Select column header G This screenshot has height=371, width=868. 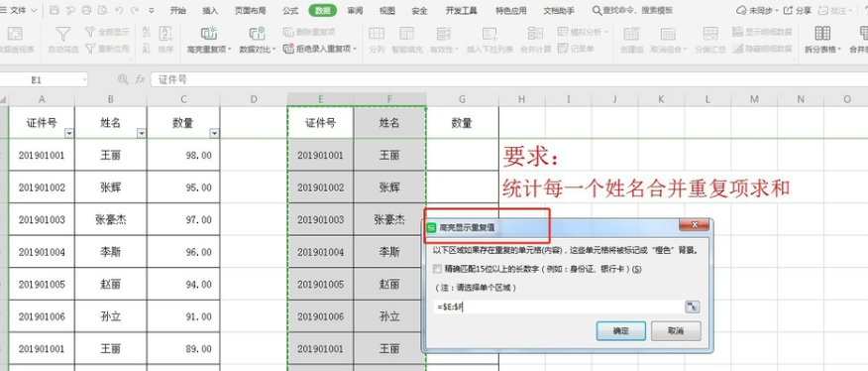click(462, 99)
